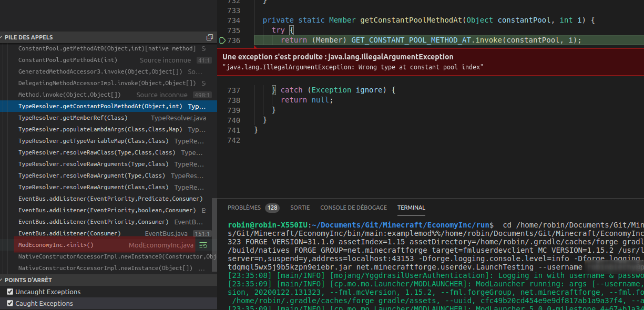Click line number 738 in the editor gutter
The width and height of the screenshot is (644, 310).
click(234, 100)
